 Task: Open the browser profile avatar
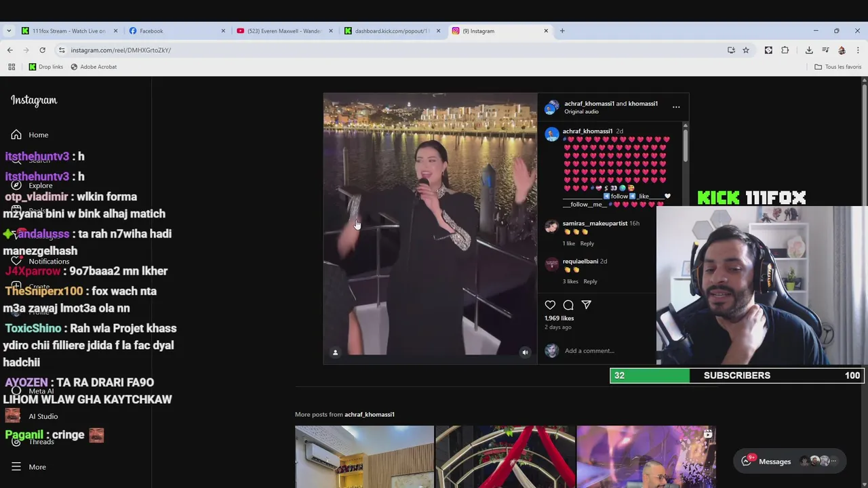(x=842, y=50)
